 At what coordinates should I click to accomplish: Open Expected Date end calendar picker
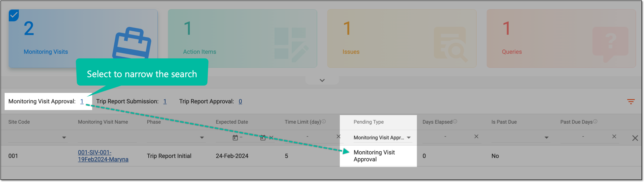[x=263, y=138]
